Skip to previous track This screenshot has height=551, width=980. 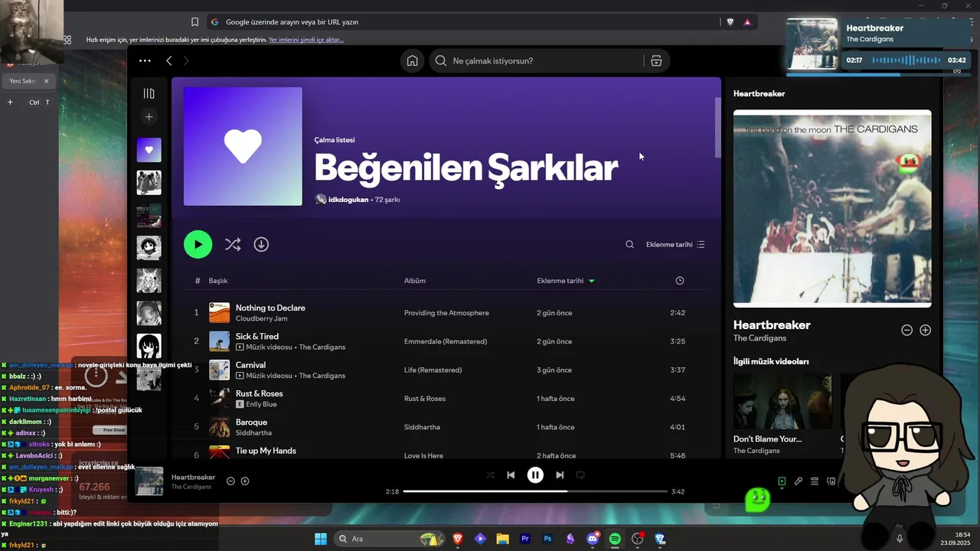511,475
